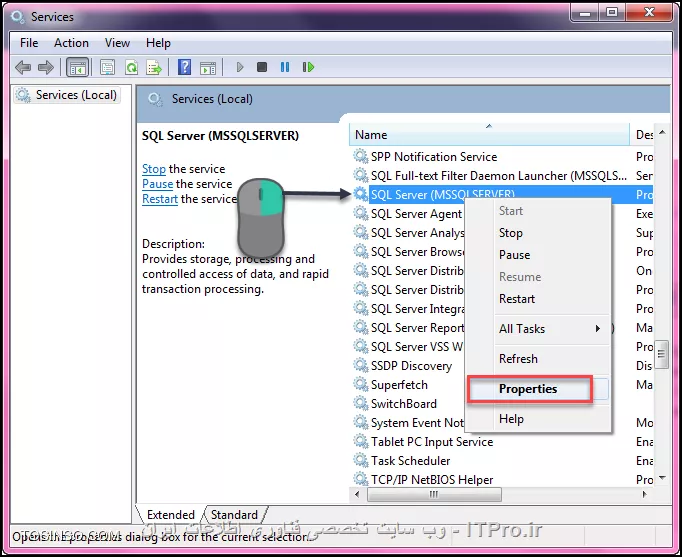This screenshot has height=557, width=682.
Task: Choose Restart in the context menu
Action: click(538, 299)
